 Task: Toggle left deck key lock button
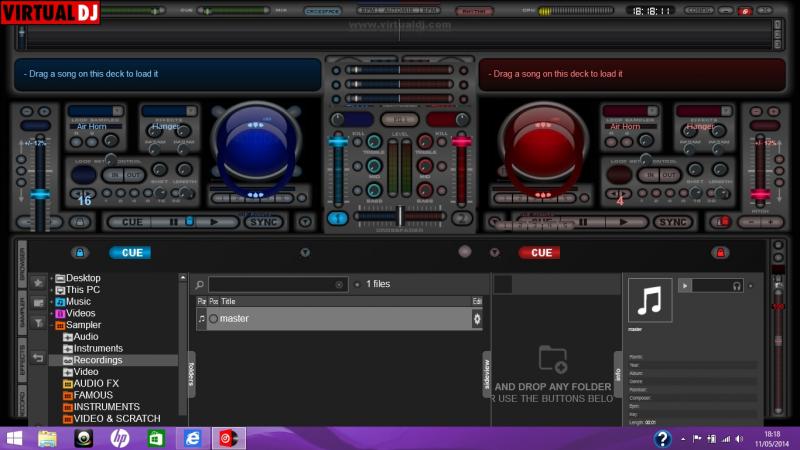point(80,222)
